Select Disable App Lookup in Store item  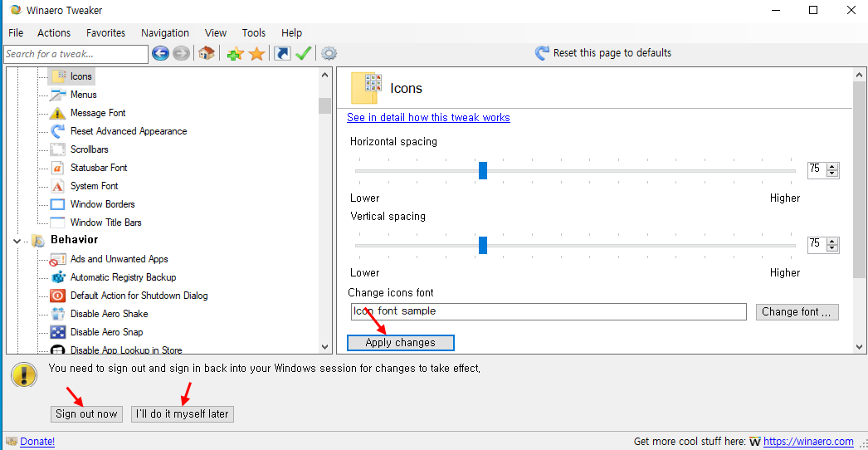[x=126, y=350]
